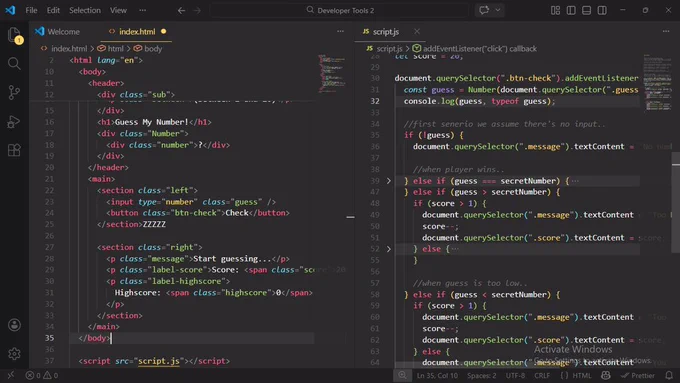Expand the folded code at line 39
680x383 pixels.
pyautogui.click(x=389, y=181)
